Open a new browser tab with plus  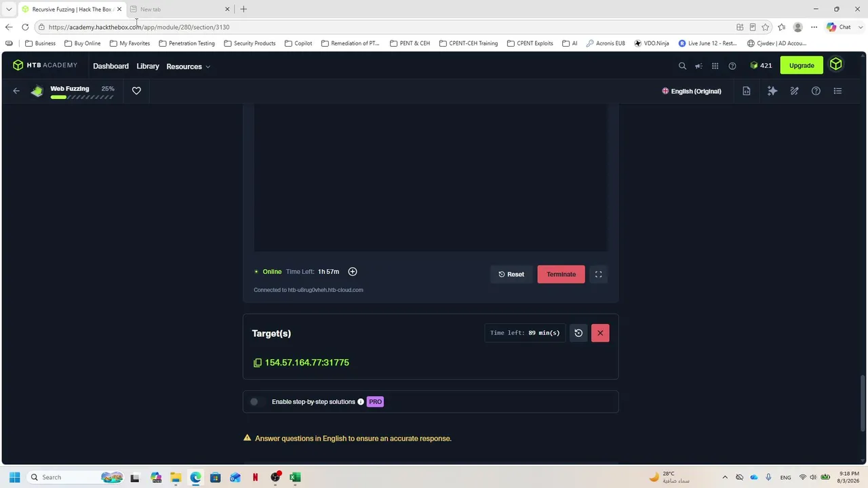[x=243, y=9]
